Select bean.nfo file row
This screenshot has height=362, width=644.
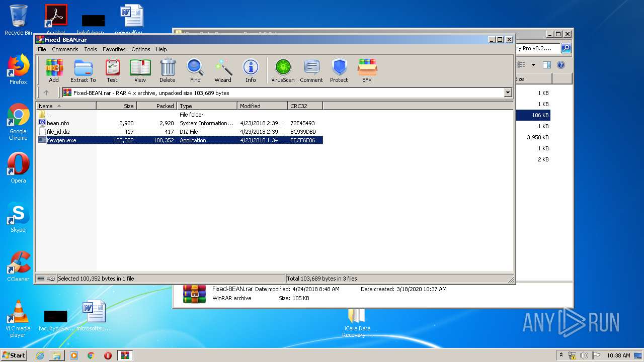pos(180,123)
